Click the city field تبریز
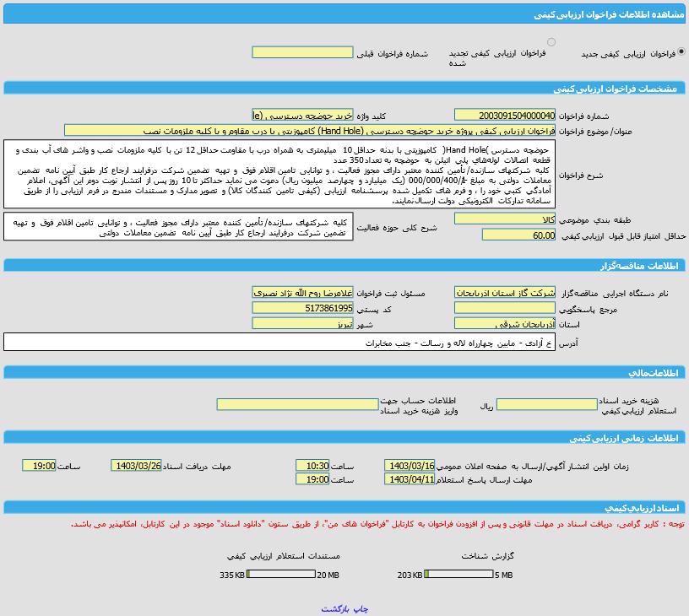The height and width of the screenshot is (616, 689). [302, 324]
